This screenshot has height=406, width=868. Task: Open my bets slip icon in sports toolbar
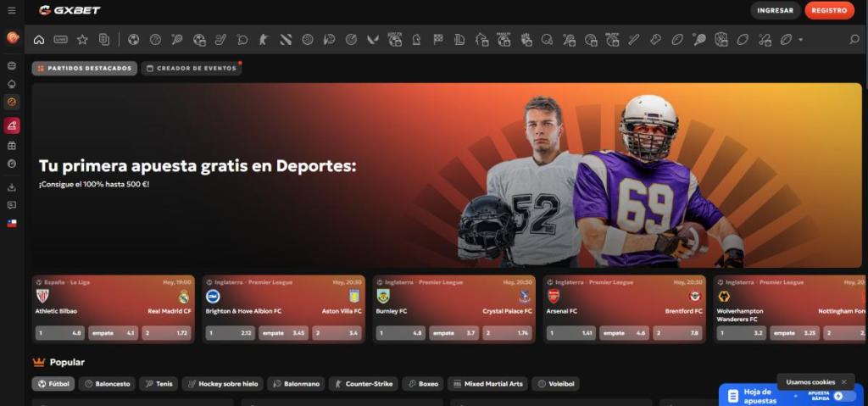tap(104, 39)
